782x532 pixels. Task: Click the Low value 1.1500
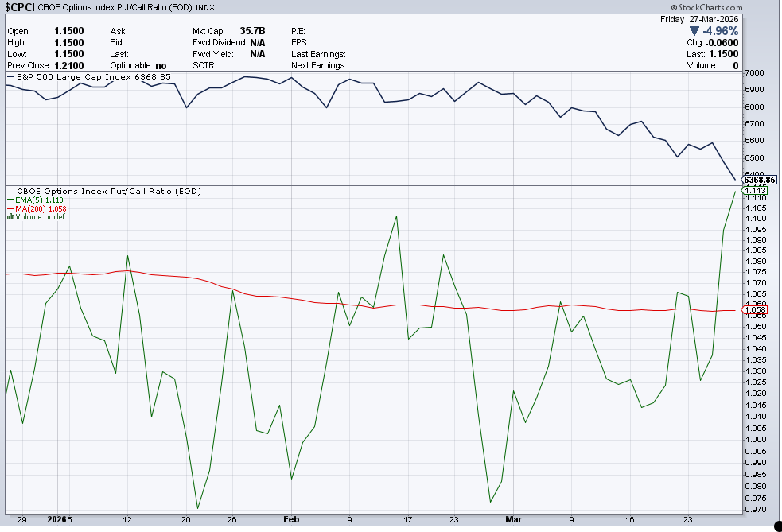pyautogui.click(x=69, y=54)
